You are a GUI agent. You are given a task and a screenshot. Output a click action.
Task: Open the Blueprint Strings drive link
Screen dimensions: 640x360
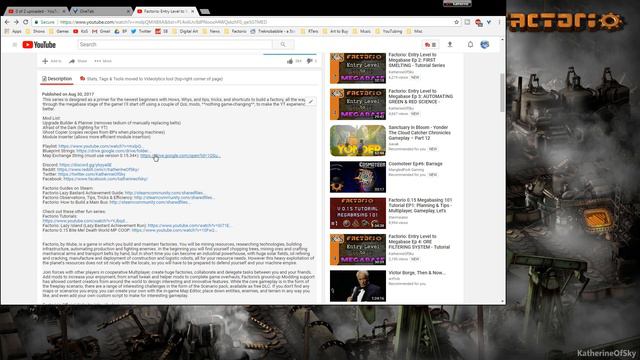(x=113, y=151)
